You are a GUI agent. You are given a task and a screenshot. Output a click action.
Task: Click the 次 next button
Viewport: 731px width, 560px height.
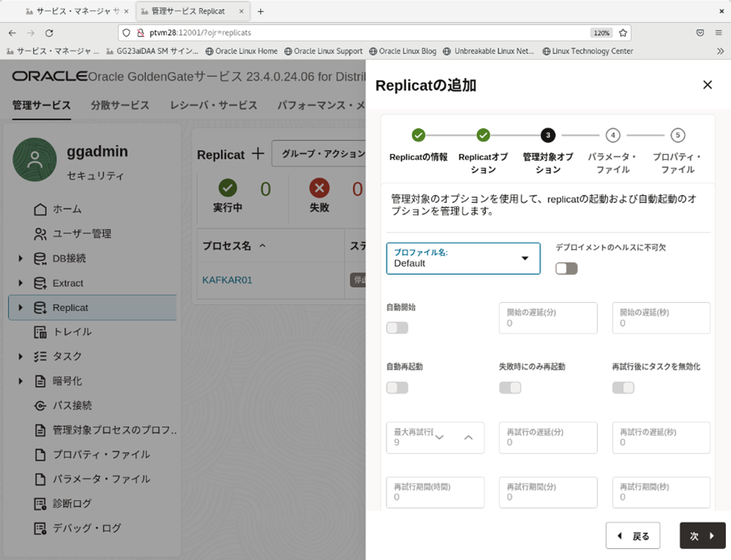point(702,536)
